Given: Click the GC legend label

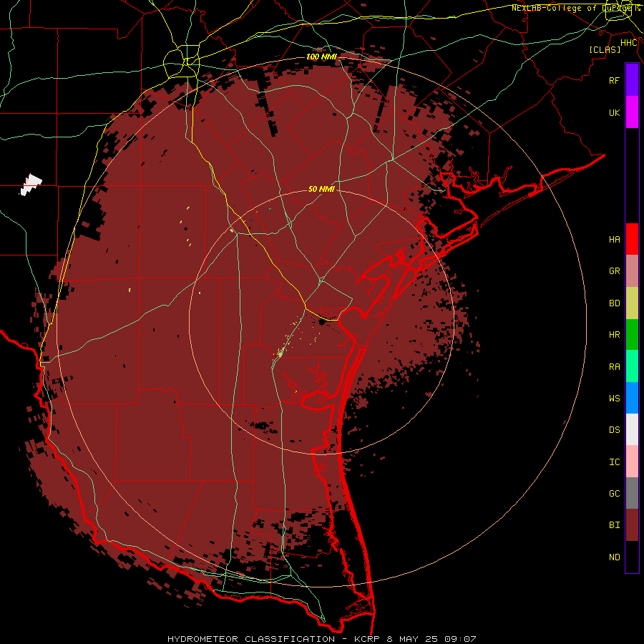Looking at the screenshot, I should click(x=614, y=494).
